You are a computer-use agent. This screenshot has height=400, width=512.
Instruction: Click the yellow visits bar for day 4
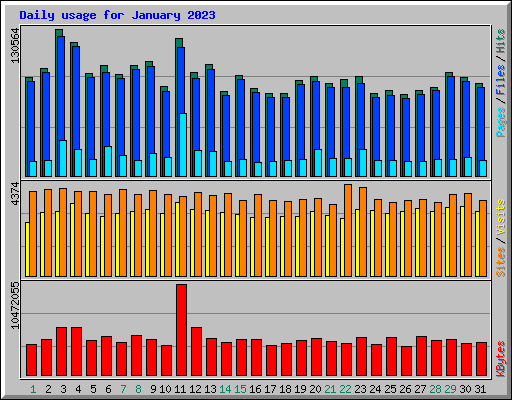(72, 240)
